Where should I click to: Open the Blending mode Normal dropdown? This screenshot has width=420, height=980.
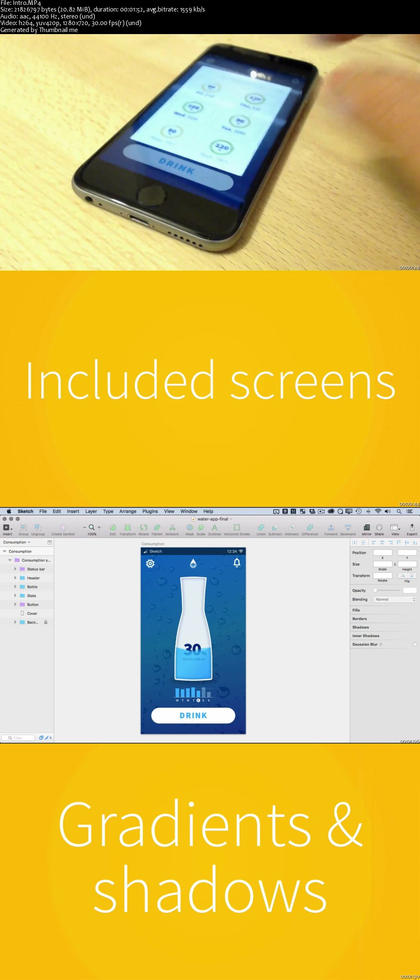click(395, 599)
